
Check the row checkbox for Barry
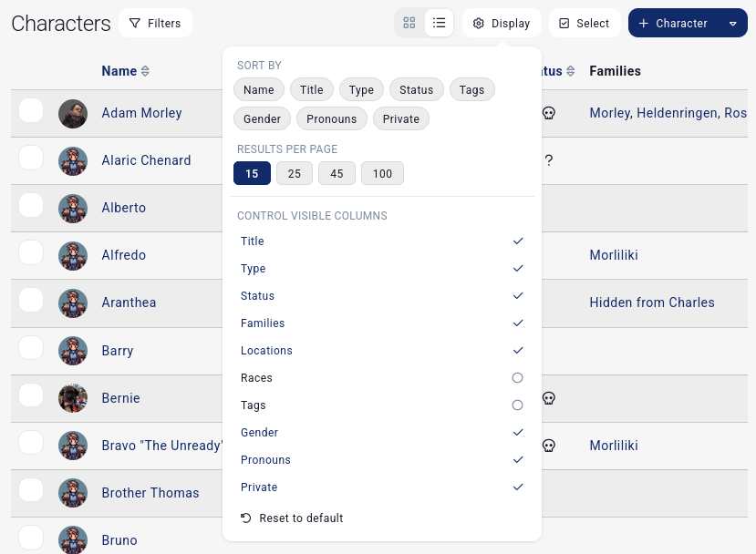pos(31,347)
